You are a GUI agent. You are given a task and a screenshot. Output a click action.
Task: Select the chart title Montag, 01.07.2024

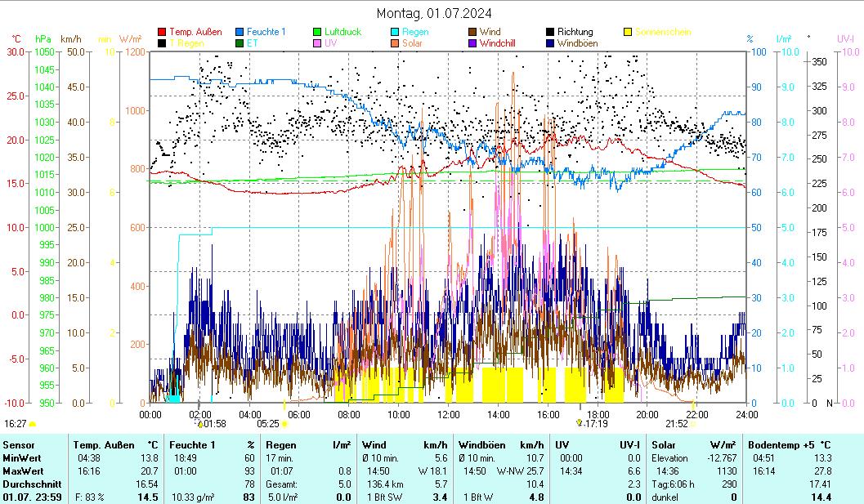coord(434,13)
